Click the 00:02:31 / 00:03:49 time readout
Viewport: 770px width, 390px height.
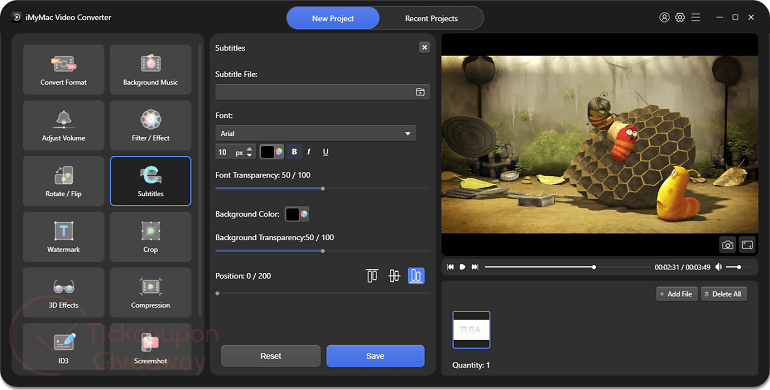(682, 267)
